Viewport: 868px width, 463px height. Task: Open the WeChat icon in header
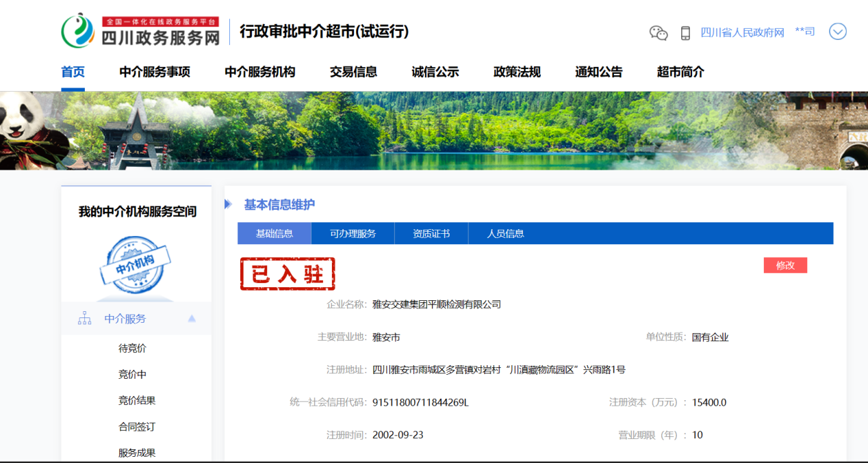coord(659,33)
